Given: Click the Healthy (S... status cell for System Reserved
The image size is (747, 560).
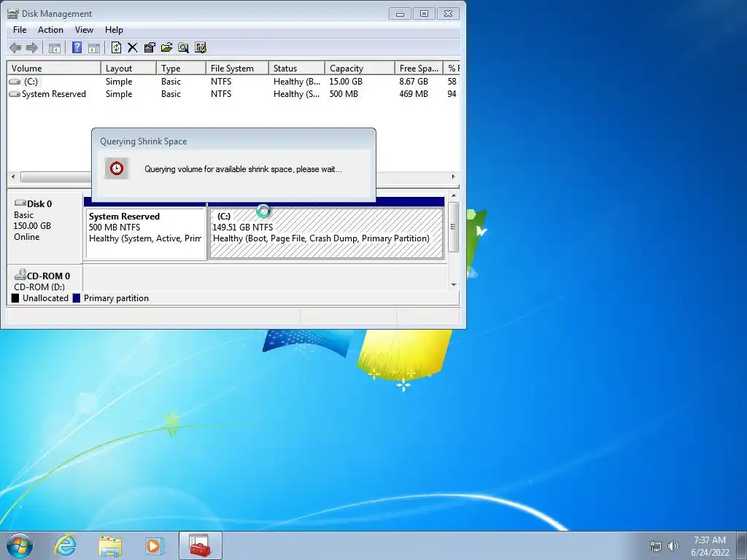Looking at the screenshot, I should (x=296, y=94).
